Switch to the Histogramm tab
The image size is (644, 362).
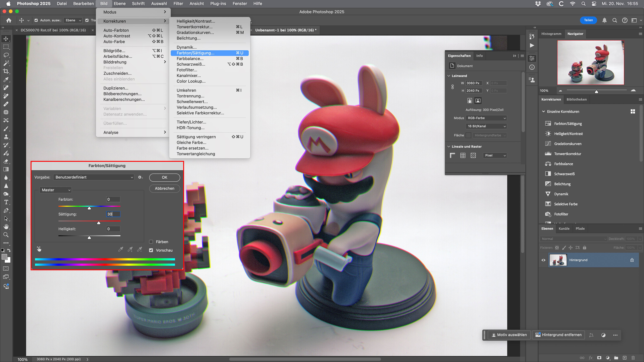pos(551,34)
